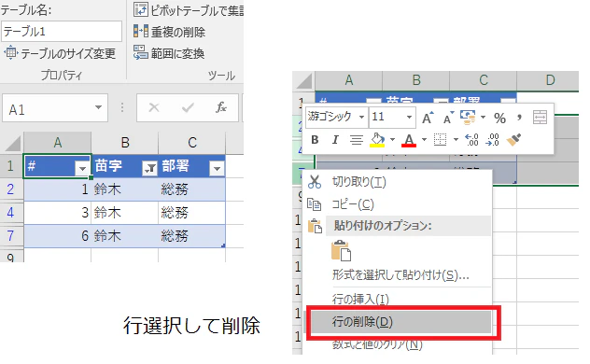
Task: Click テーブルのサイズ変更 resize table button
Action: coord(60,53)
